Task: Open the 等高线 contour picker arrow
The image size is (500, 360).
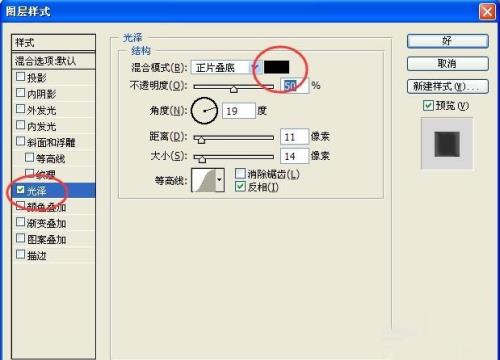Action: coord(219,180)
